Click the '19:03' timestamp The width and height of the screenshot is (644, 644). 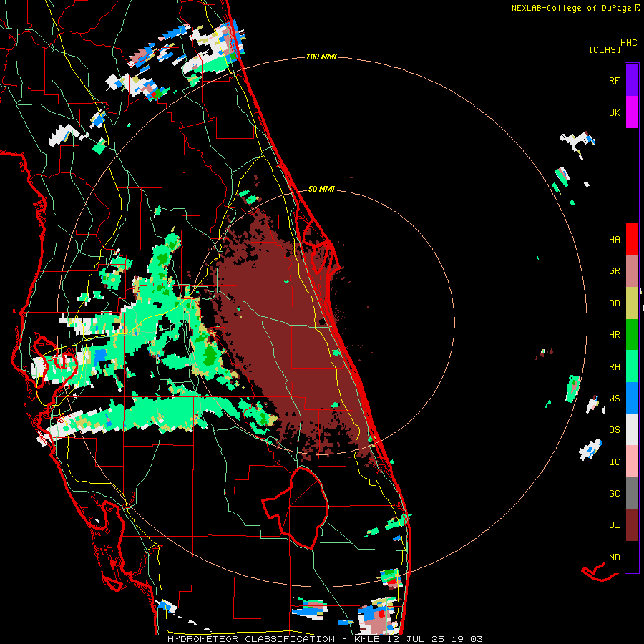pyautogui.click(x=467, y=639)
